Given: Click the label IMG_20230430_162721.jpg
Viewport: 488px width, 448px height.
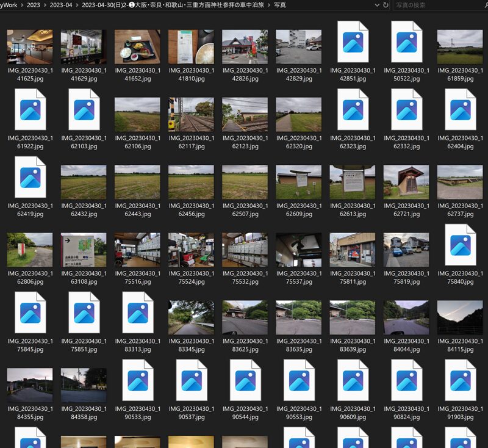Looking at the screenshot, I should [406, 210].
